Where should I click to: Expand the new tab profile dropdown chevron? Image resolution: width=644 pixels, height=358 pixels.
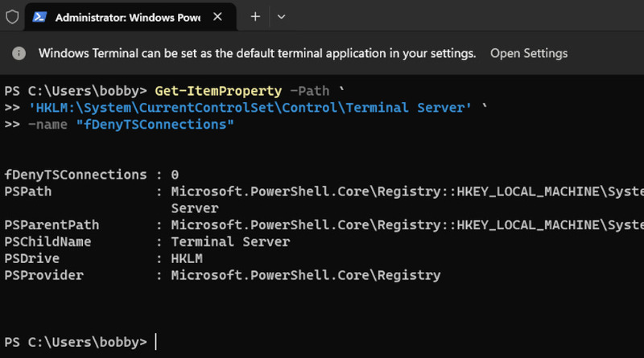[x=281, y=16]
